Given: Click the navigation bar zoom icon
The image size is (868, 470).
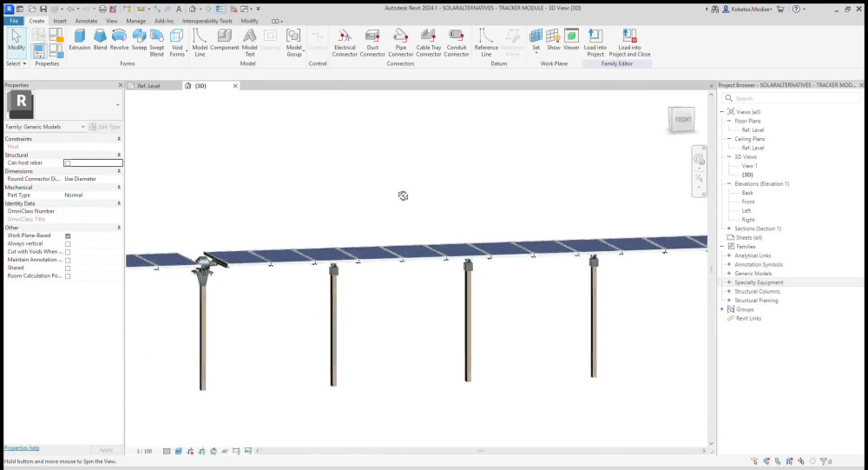Looking at the screenshot, I should [x=699, y=178].
